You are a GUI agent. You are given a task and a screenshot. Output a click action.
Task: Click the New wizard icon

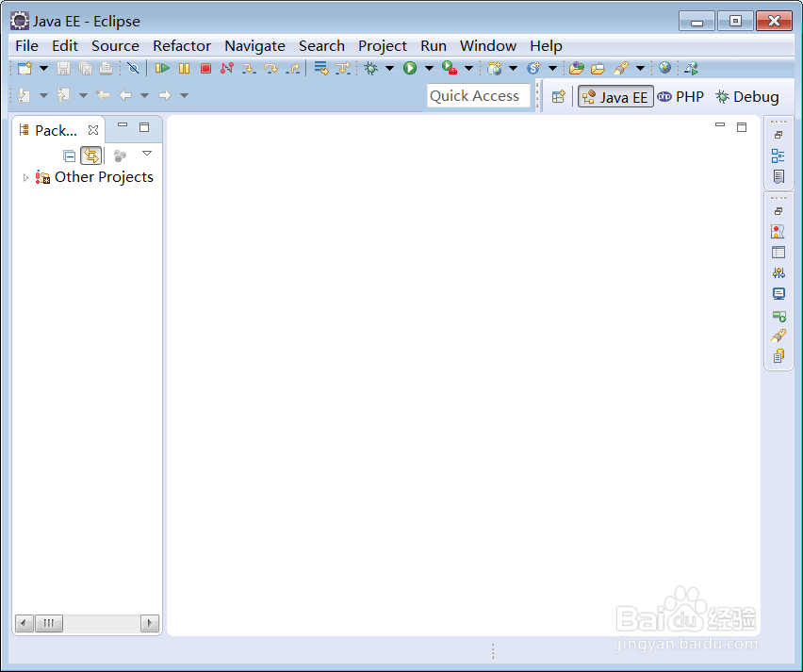[25, 68]
